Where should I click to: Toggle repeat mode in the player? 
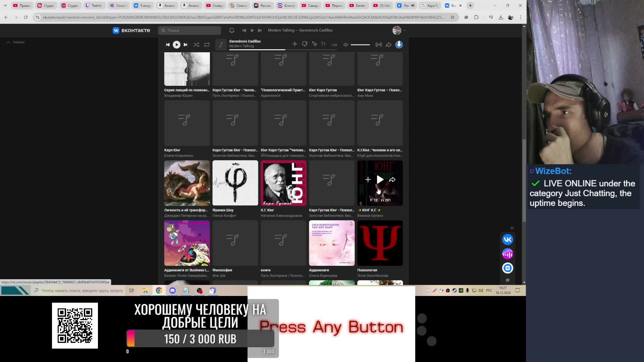click(207, 45)
